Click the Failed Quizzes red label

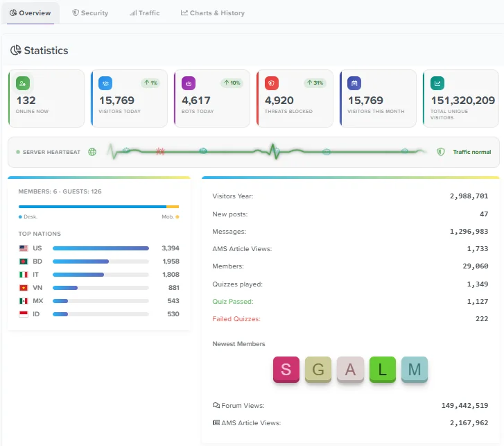point(236,319)
